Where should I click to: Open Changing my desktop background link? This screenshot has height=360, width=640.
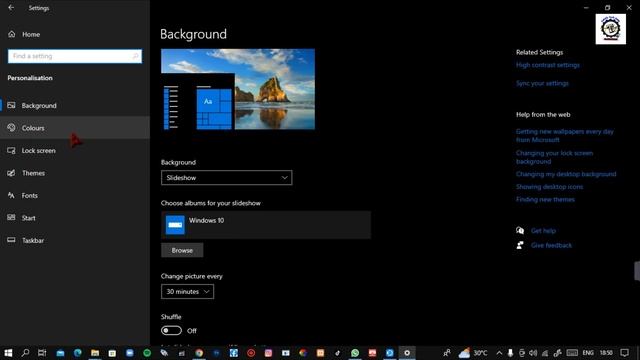(x=566, y=174)
